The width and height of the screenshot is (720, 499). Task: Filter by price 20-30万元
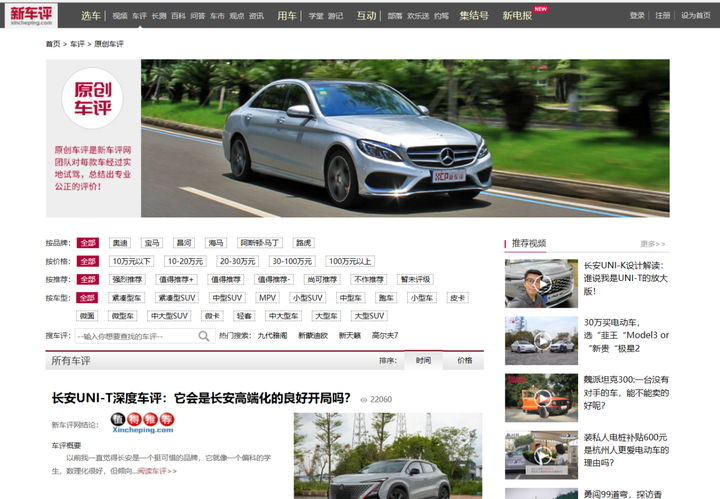click(237, 261)
